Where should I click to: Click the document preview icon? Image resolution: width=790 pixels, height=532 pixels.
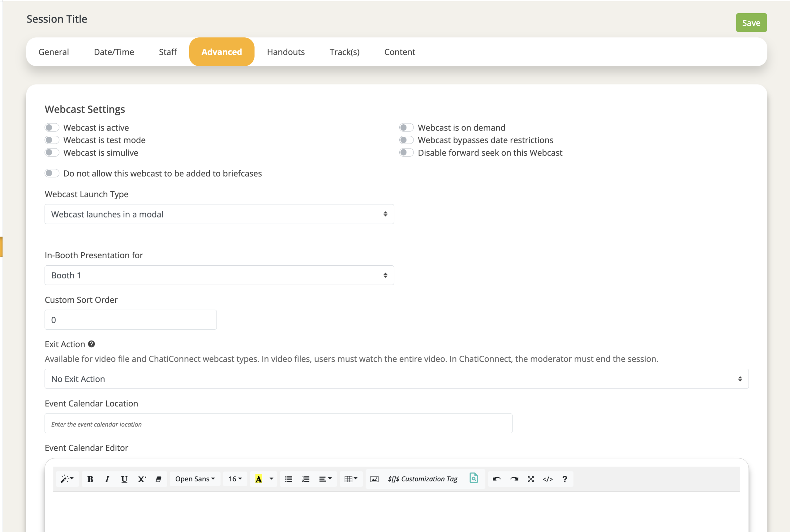pyautogui.click(x=474, y=478)
